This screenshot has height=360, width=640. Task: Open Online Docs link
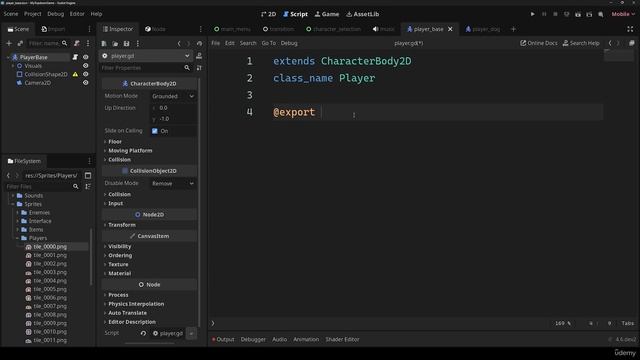coord(538,43)
